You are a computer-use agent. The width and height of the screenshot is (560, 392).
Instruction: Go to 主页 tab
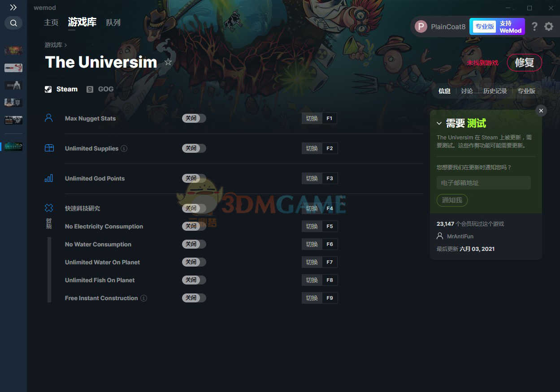pos(51,22)
